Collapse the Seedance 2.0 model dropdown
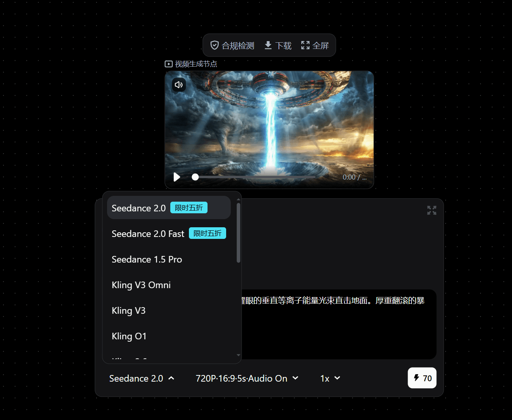The image size is (512, 420). 142,379
